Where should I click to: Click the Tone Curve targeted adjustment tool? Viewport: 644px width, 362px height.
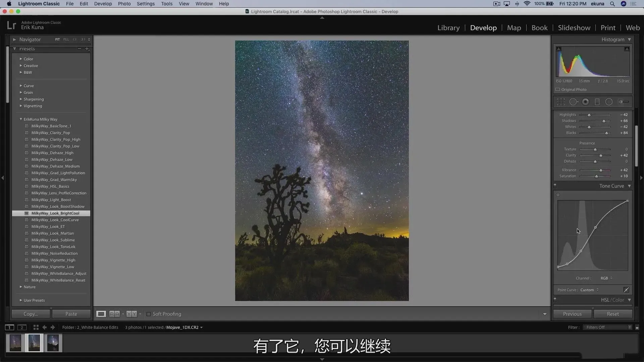click(558, 195)
